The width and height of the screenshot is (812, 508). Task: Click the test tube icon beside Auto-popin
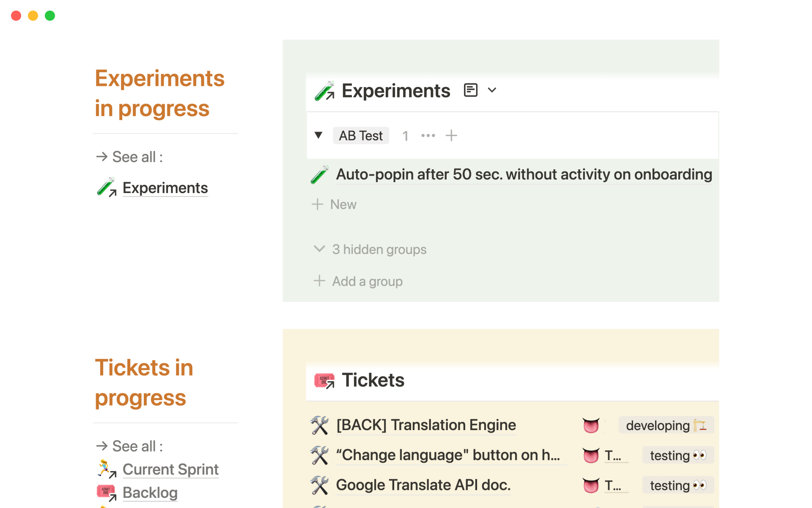[x=320, y=174]
